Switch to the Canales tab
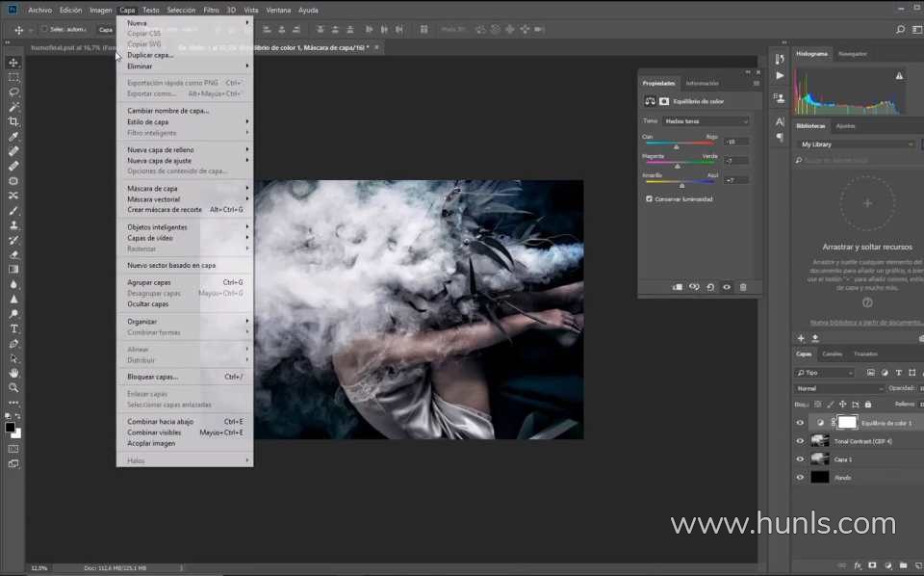The image size is (924, 576). tap(832, 353)
